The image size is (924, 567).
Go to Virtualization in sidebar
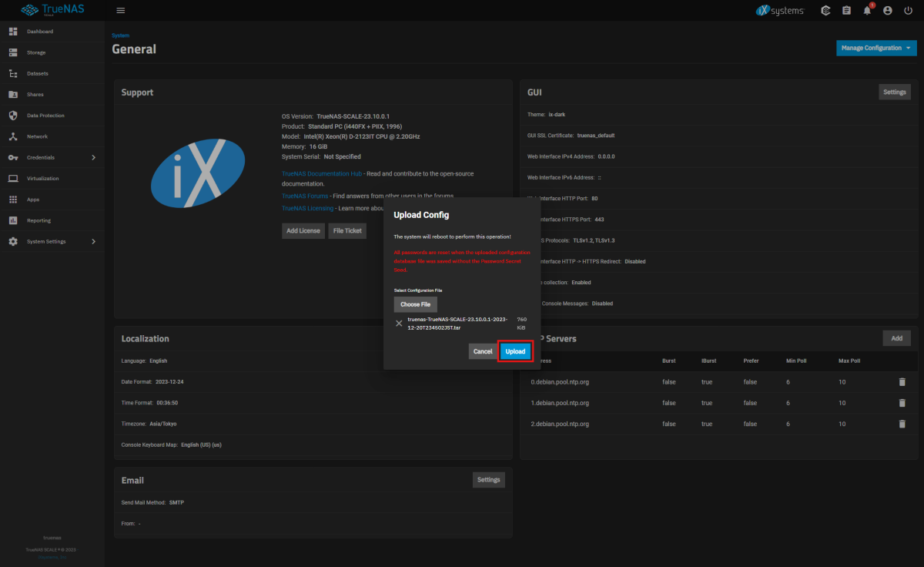pos(42,179)
